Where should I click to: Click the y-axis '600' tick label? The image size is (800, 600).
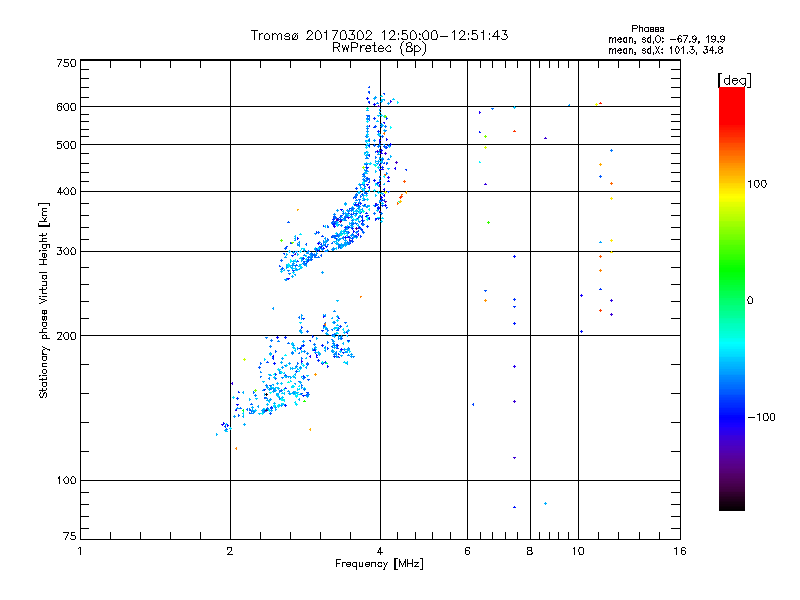[x=66, y=107]
